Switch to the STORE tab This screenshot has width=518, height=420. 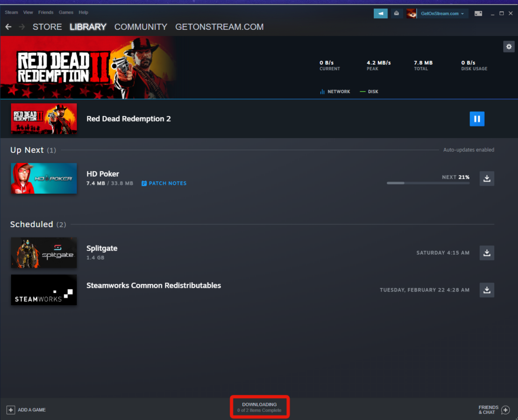[x=47, y=27]
